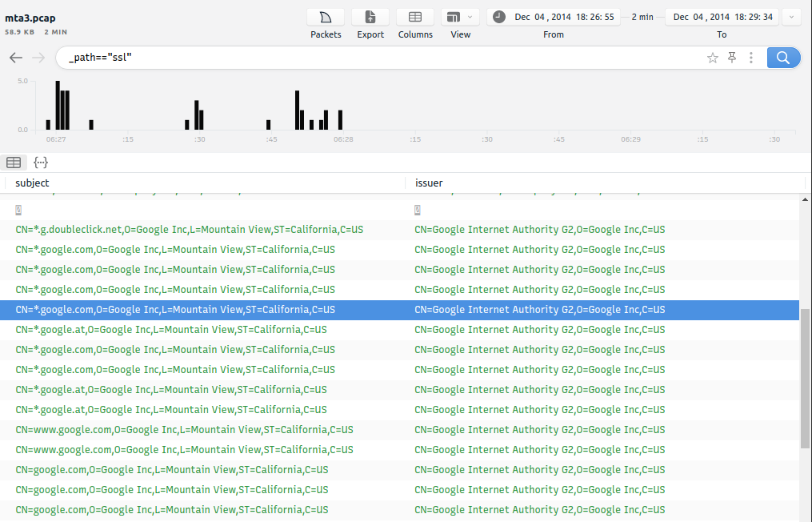812x522 pixels.
Task: Open the three-dot search options menu
Action: tap(751, 58)
